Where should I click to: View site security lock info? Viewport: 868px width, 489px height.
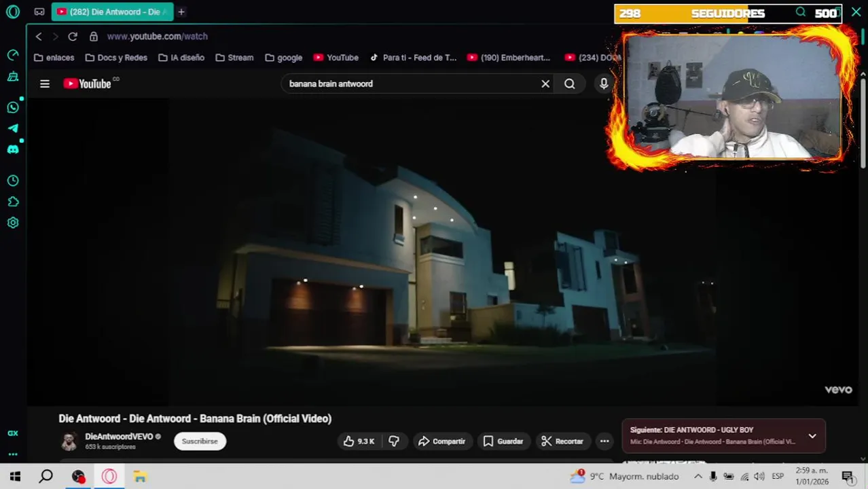click(94, 37)
